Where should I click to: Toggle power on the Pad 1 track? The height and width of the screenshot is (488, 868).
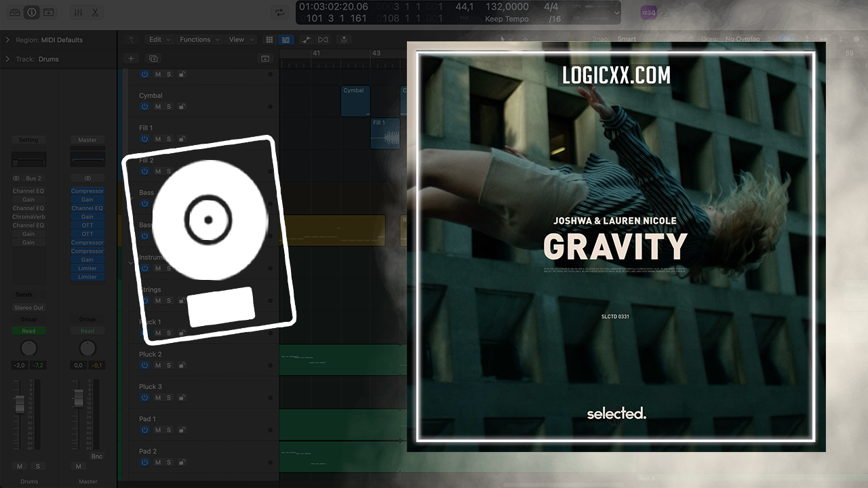point(144,430)
